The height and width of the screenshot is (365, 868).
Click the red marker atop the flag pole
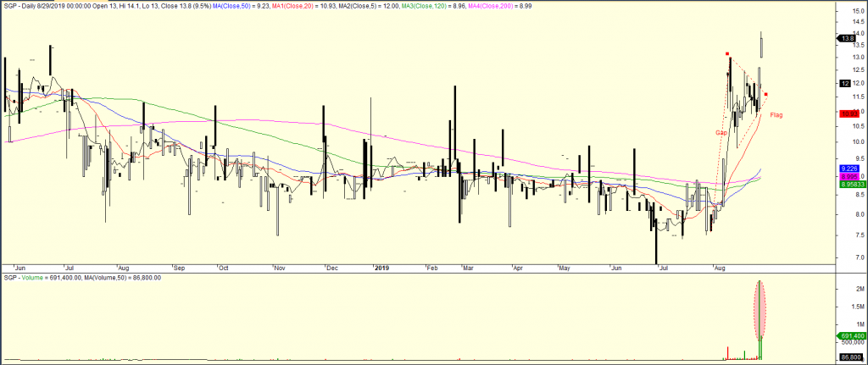pos(727,54)
